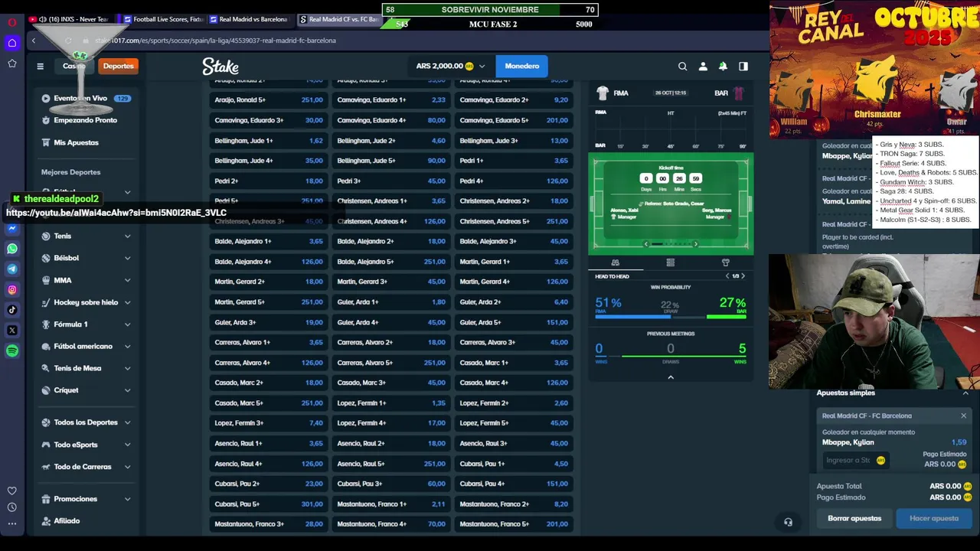Open Opera sidebar Telegram icon

click(x=12, y=269)
